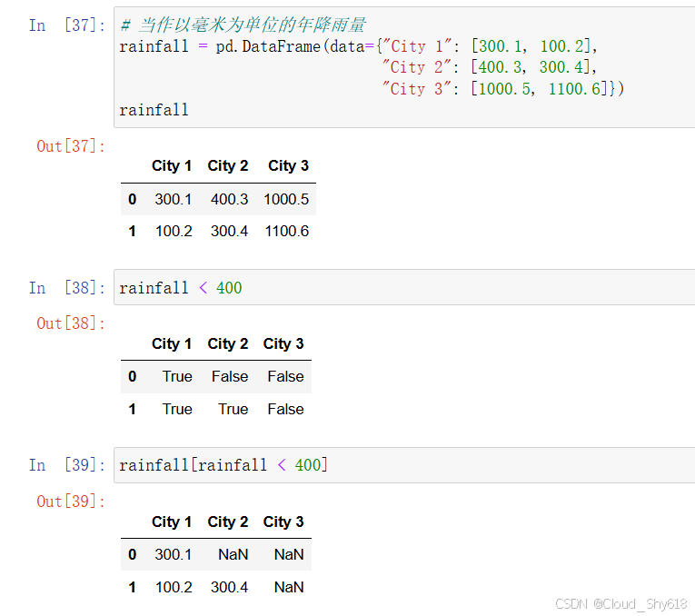695x616 pixels.
Task: Click the value 1100.6 in Out[37] table
Action: (287, 231)
